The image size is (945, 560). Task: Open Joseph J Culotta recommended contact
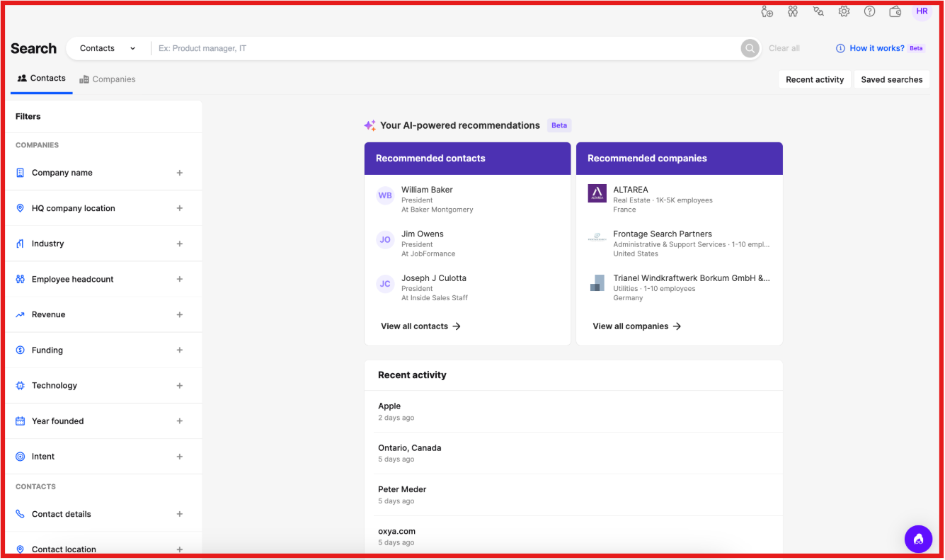pyautogui.click(x=434, y=278)
